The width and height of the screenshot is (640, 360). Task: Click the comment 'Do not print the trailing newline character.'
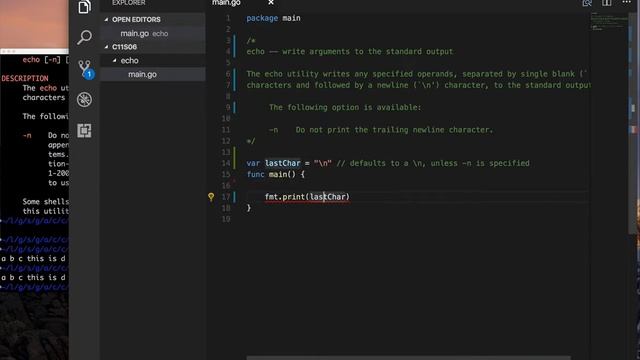pyautogui.click(x=394, y=130)
